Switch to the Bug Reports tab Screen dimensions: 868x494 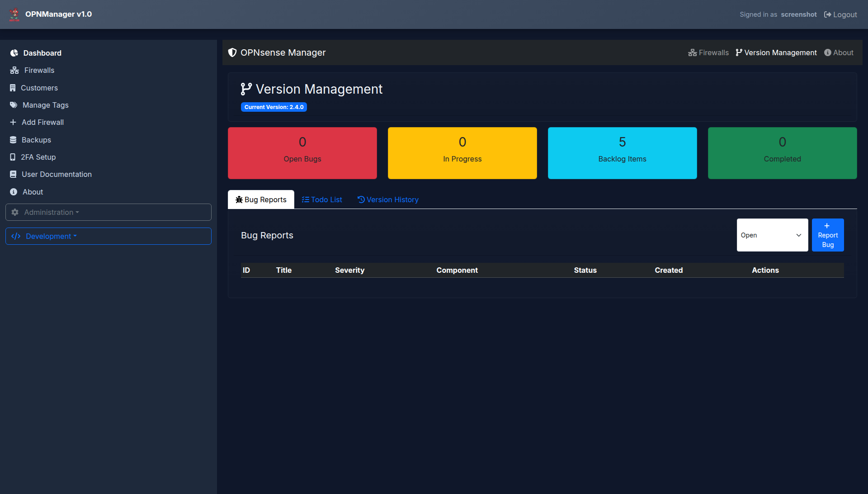point(261,199)
